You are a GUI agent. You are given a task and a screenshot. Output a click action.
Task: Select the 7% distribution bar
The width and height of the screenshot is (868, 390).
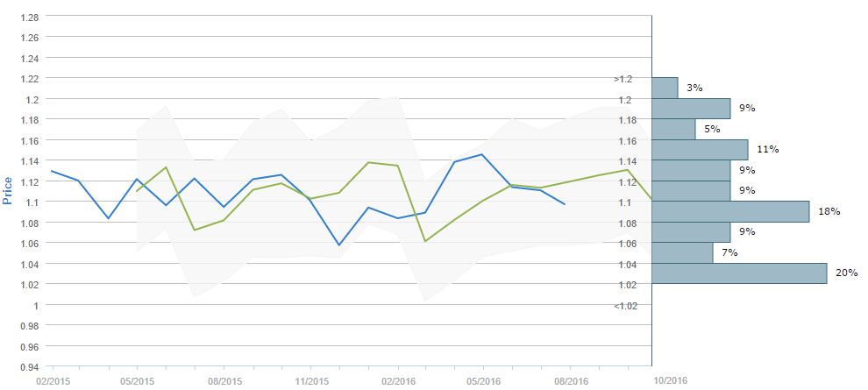pos(682,252)
